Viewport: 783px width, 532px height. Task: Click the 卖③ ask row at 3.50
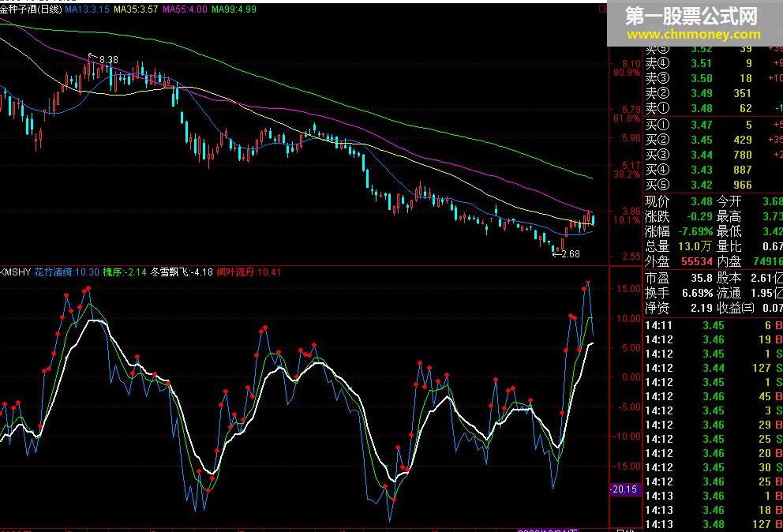pyautogui.click(x=713, y=78)
